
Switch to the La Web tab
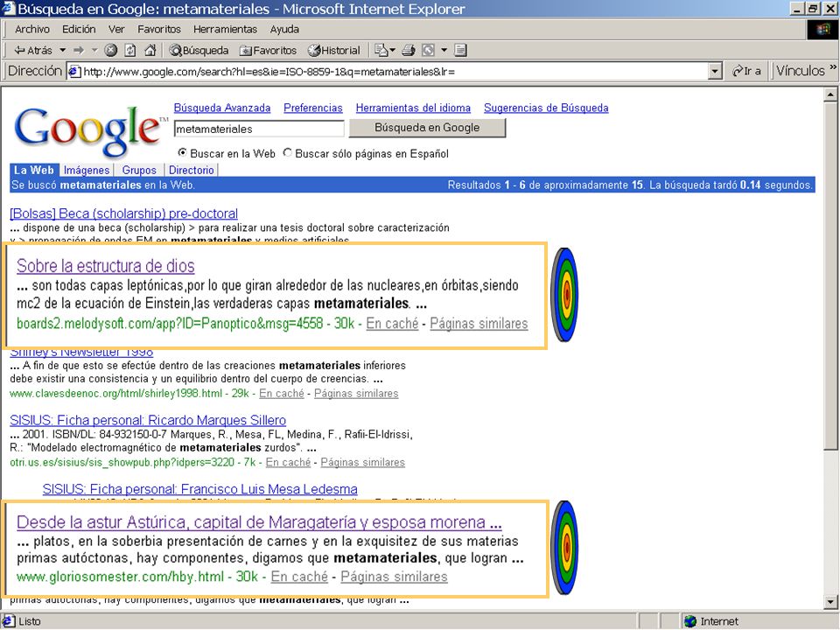[x=34, y=170]
